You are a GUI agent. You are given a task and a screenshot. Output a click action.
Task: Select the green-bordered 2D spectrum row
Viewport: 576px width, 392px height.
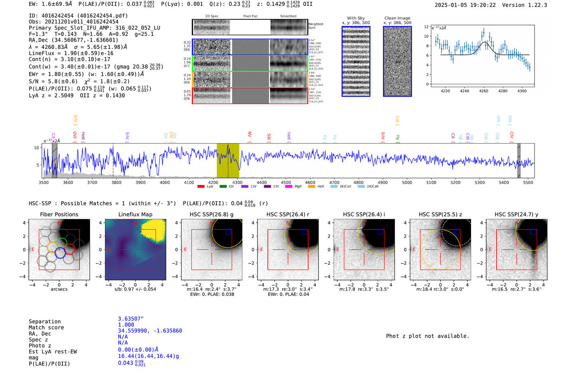(x=250, y=63)
